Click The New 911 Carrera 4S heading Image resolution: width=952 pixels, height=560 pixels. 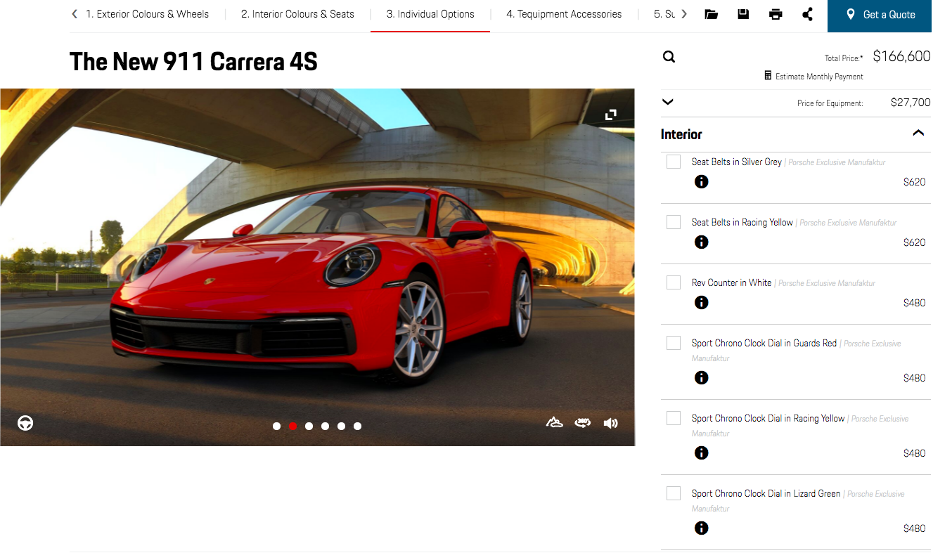[193, 62]
